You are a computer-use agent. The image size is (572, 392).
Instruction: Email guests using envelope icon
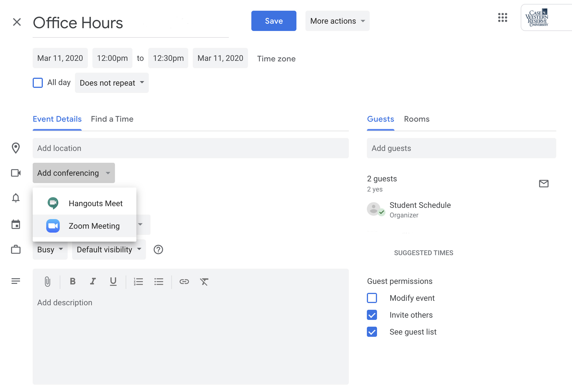pos(544,184)
